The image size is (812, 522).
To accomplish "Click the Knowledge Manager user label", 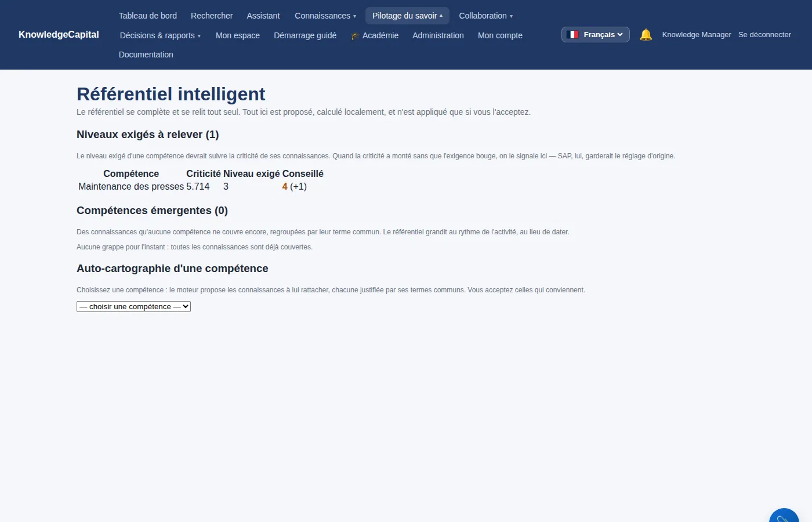I will 697,35.
